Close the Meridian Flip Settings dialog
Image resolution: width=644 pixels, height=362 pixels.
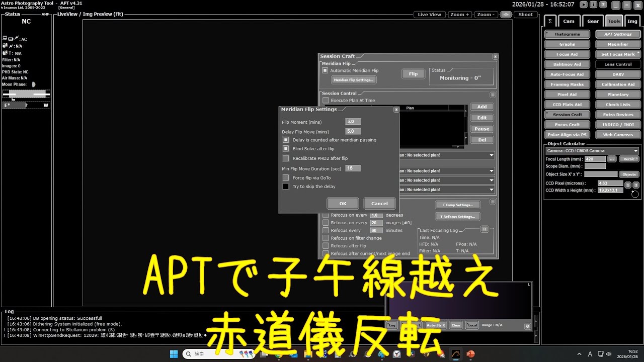tap(396, 109)
